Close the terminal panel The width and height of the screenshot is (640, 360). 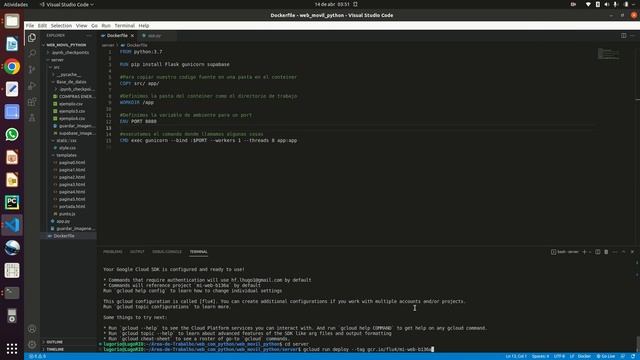click(632, 252)
